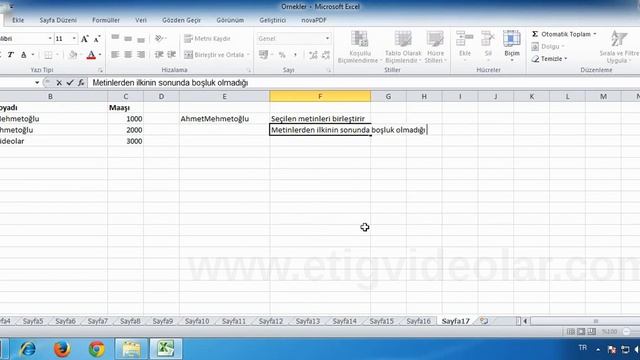Expand the font size 11 dropdown
The height and width of the screenshot is (360, 640).
coord(74,38)
